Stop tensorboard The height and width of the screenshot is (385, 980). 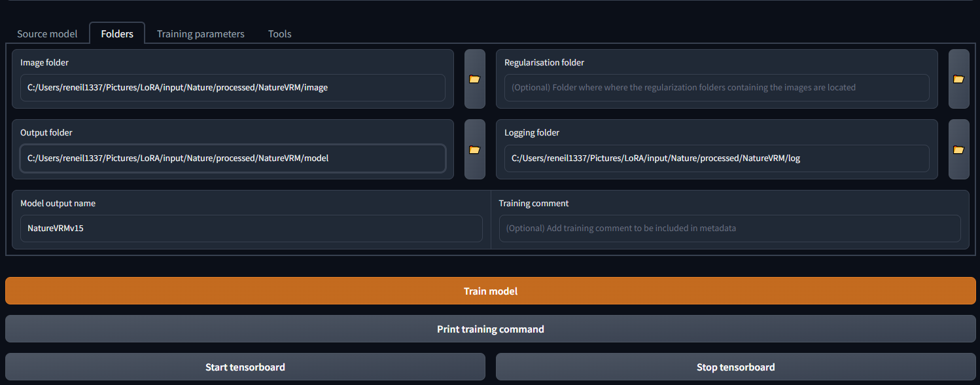735,367
